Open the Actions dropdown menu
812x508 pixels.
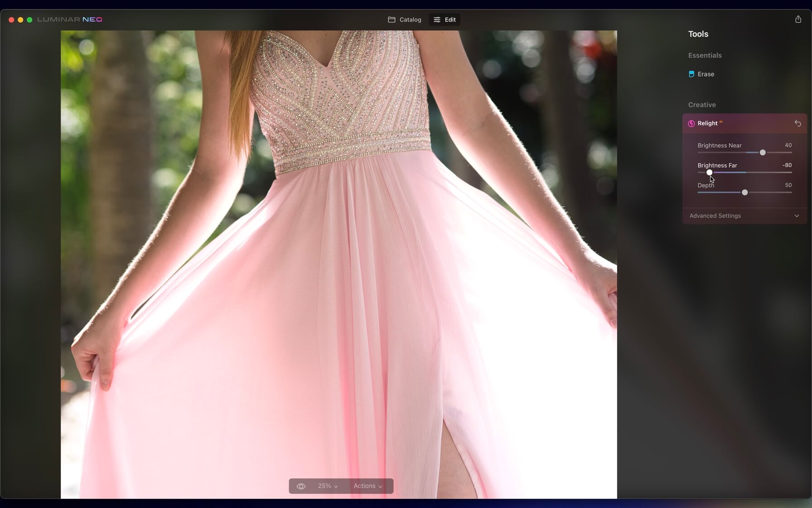(x=367, y=486)
